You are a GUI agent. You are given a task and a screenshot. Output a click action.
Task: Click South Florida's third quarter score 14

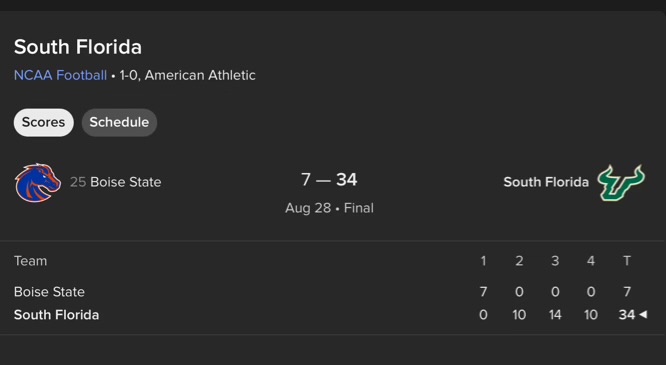[555, 315]
